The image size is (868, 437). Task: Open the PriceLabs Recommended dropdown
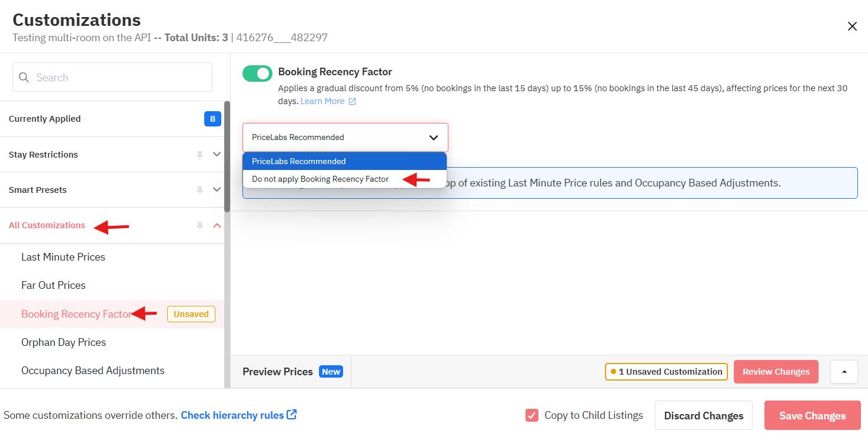[345, 138]
